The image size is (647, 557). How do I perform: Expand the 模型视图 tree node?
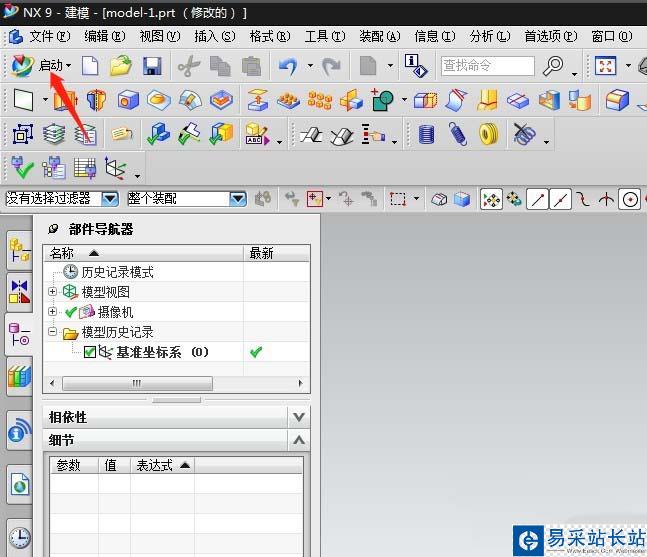click(x=53, y=292)
